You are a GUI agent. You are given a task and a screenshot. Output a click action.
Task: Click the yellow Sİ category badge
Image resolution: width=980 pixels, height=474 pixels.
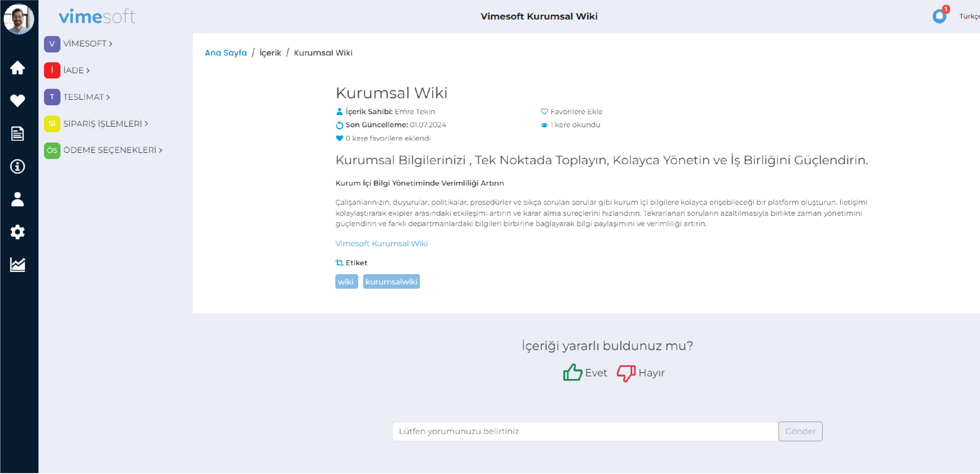pos(52,124)
